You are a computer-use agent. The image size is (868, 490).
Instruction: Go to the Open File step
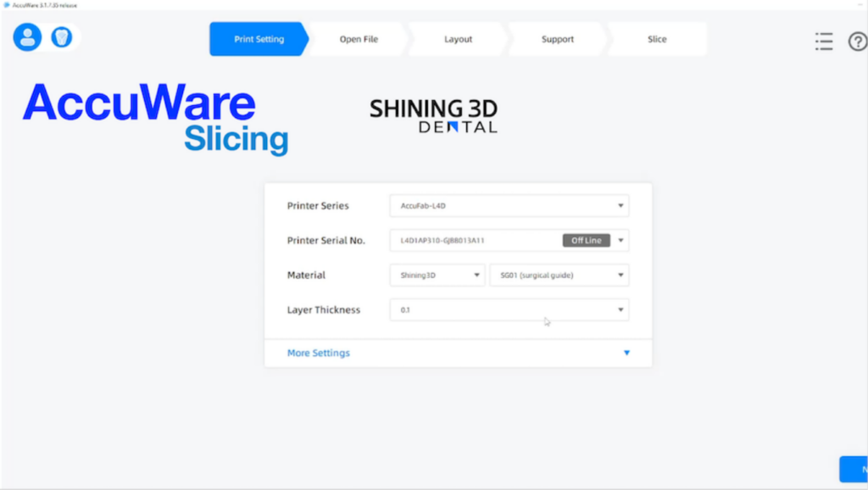click(x=359, y=39)
